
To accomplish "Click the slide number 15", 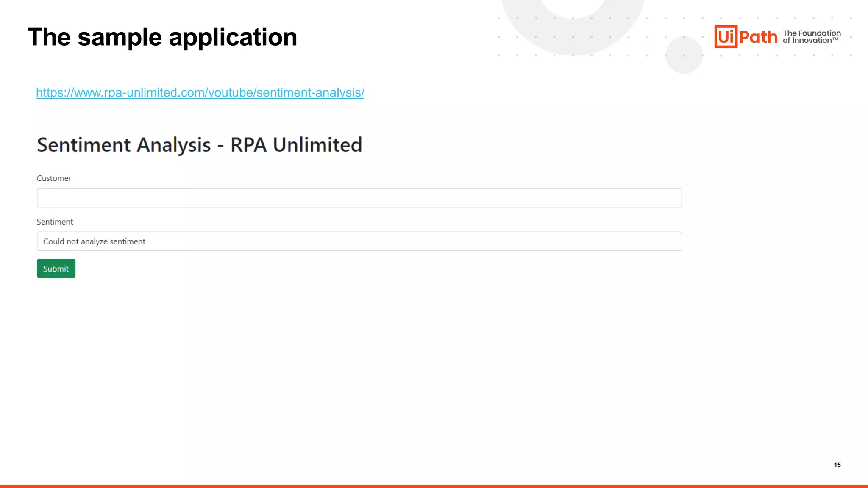I will click(837, 465).
